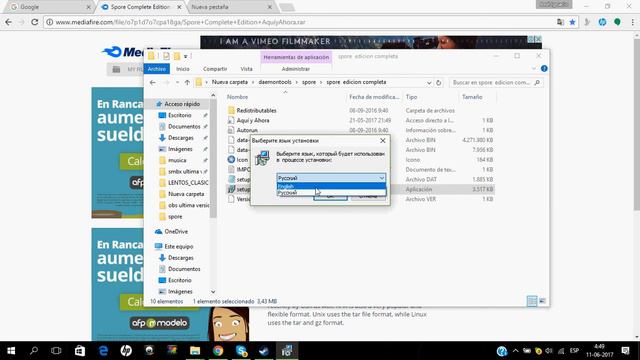Screen dimensions: 640x360
Task: Click scroll-down arrow of navigation pane
Action: click(213, 292)
